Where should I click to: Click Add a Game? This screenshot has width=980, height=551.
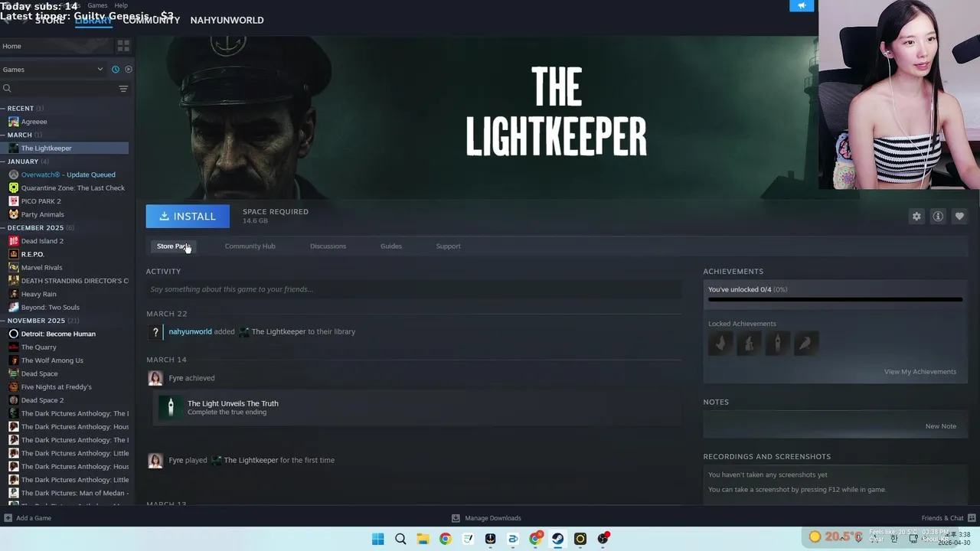28,518
